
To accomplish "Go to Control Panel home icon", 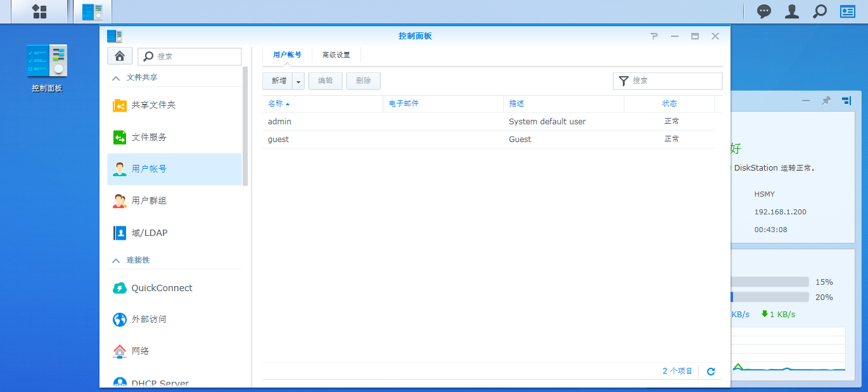I will (x=120, y=56).
